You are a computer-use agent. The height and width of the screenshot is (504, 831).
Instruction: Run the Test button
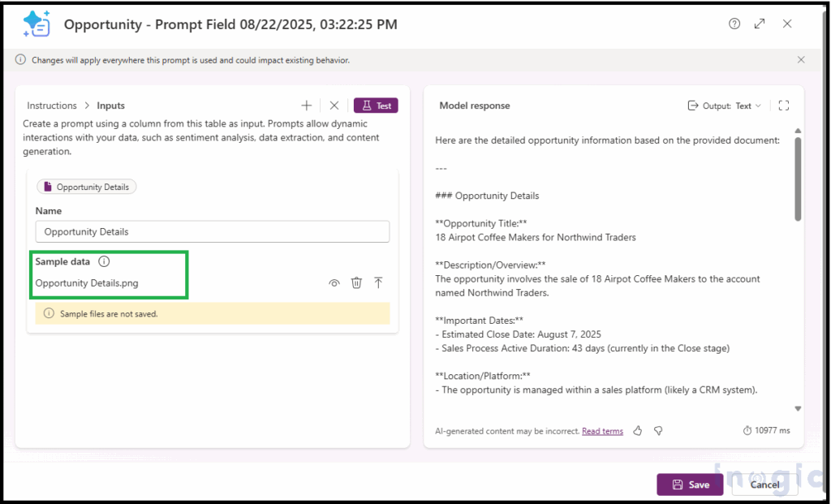(x=376, y=105)
